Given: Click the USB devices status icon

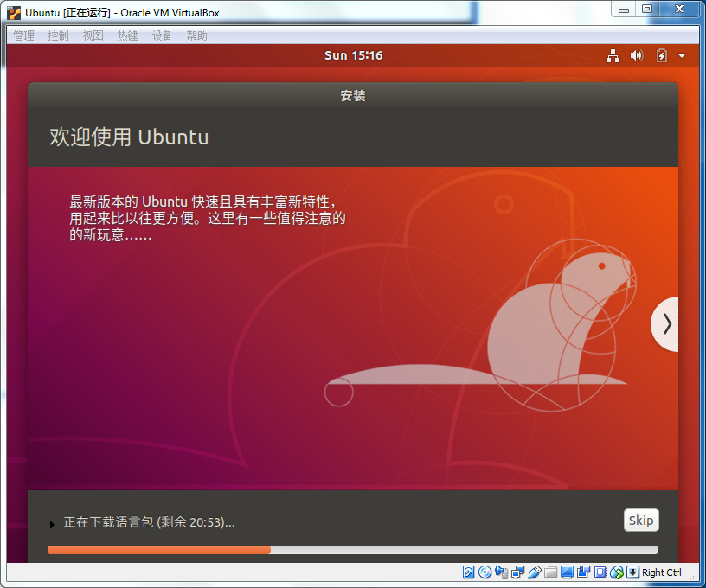Looking at the screenshot, I should click(x=535, y=572).
